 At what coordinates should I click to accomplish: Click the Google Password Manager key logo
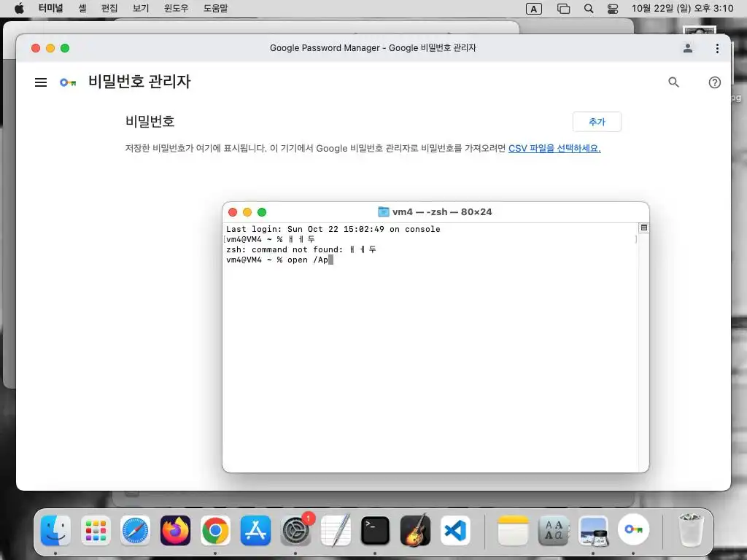[68, 82]
